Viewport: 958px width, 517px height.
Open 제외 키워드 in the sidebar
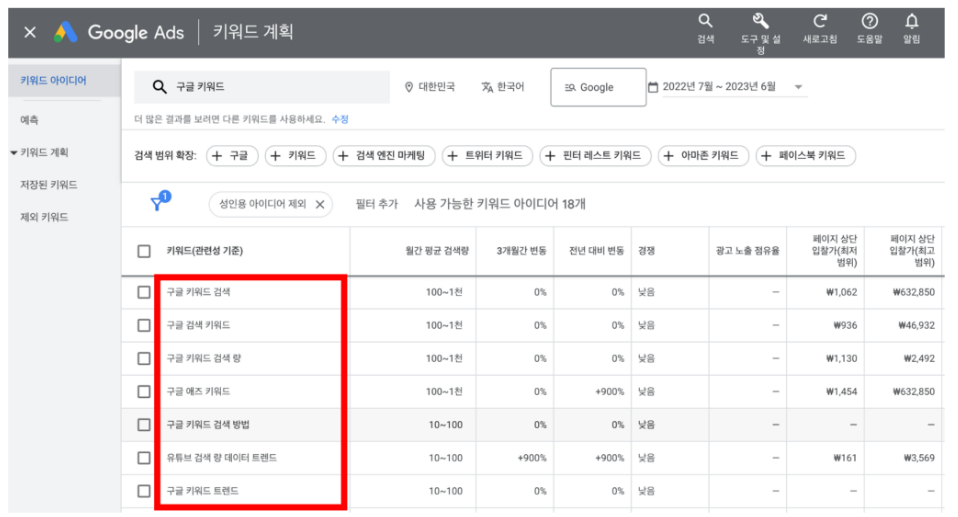pos(44,217)
